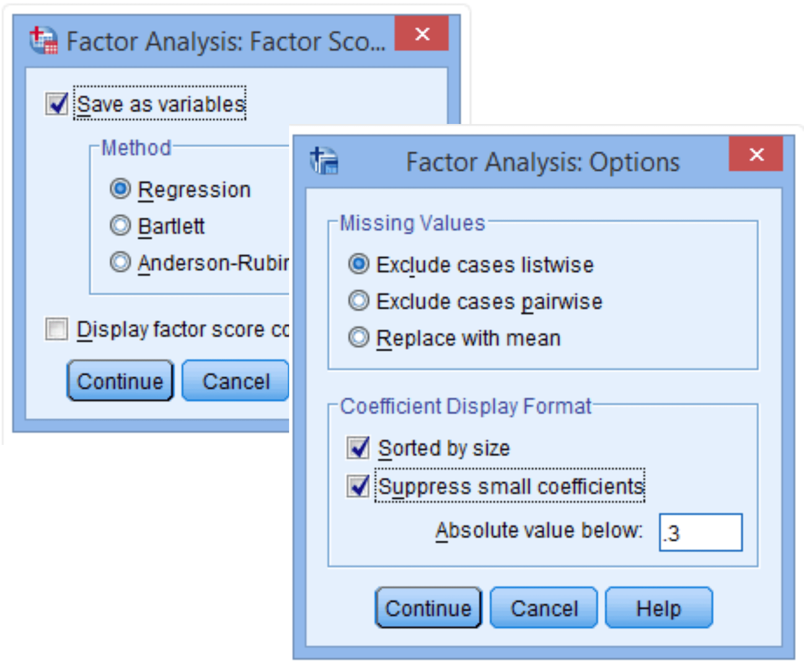The image size is (804, 672).
Task: Check Display factor score coefficient matrix
Action: (58, 329)
